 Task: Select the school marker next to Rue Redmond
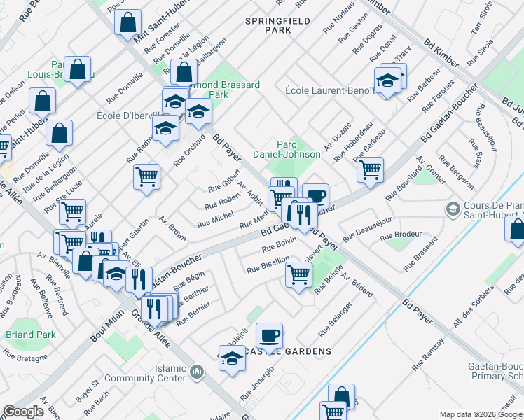[x=165, y=129]
